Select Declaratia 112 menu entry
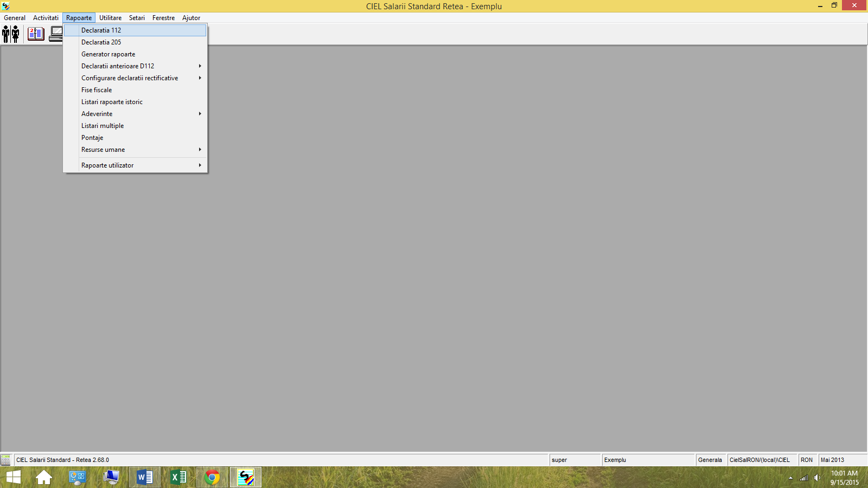The width and height of the screenshot is (868, 488). pos(135,30)
